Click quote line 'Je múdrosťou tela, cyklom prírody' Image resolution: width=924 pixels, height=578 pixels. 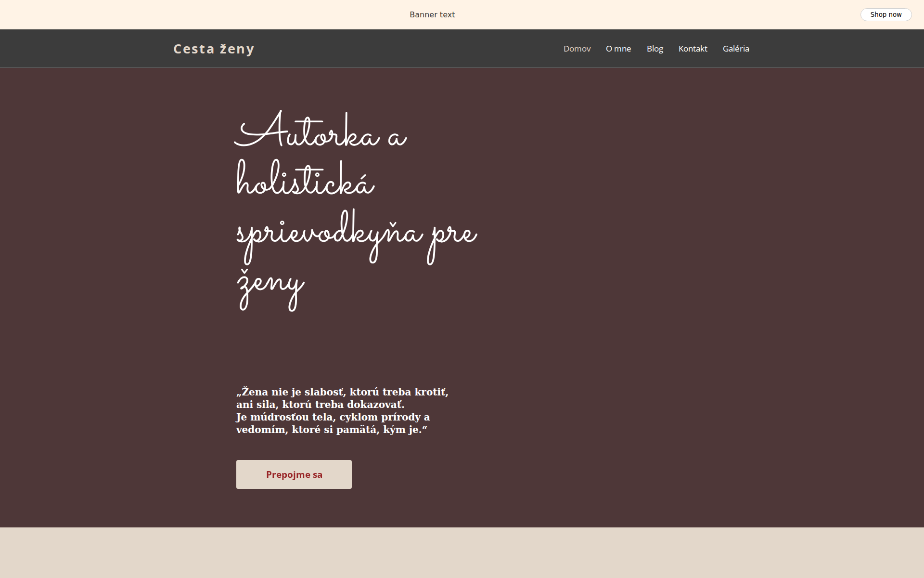[333, 417]
